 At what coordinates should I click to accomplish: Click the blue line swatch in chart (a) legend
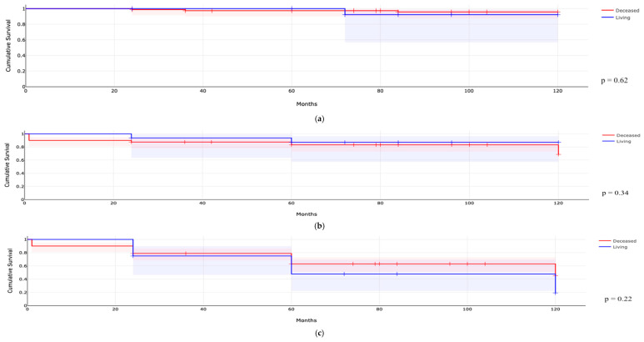tap(607, 18)
